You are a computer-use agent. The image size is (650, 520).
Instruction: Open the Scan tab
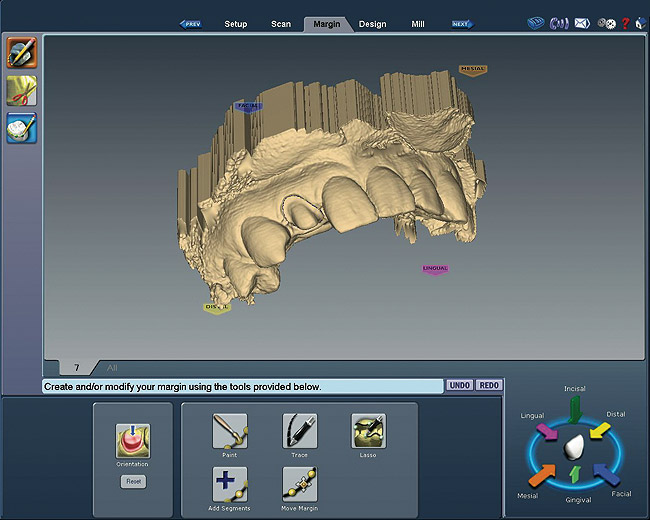tap(281, 23)
